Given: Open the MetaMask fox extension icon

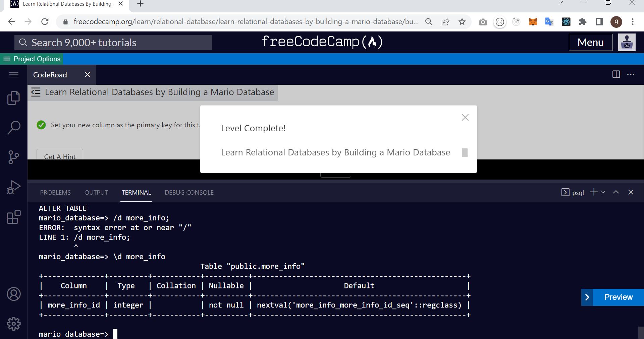Looking at the screenshot, I should coord(533,22).
